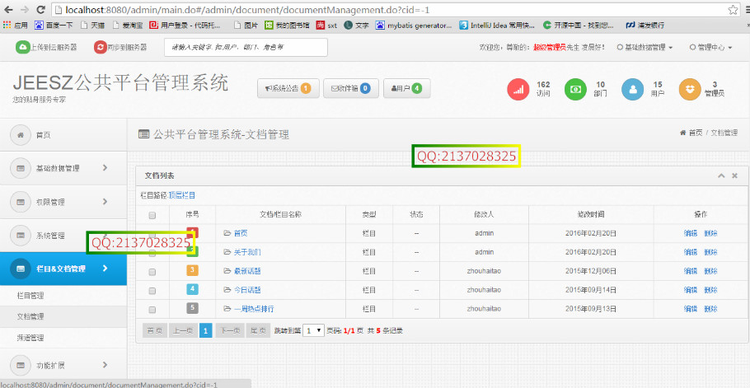Click the red 超级管理员 username text
Viewport: 750px width, 388px height.
coord(550,47)
